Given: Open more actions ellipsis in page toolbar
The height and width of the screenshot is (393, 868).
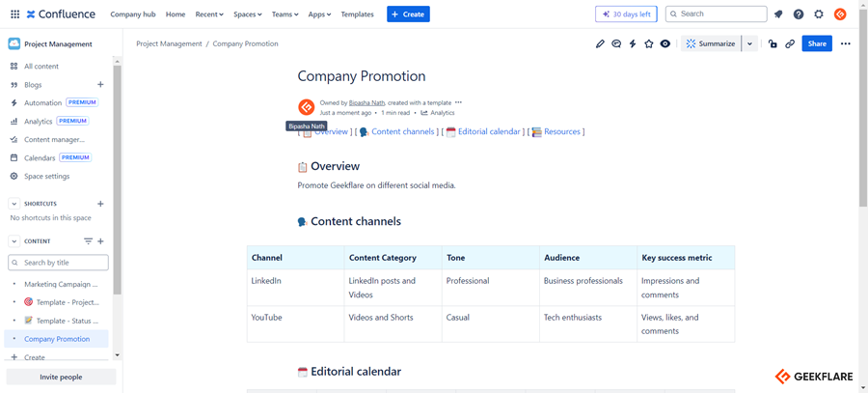Looking at the screenshot, I should [x=845, y=43].
